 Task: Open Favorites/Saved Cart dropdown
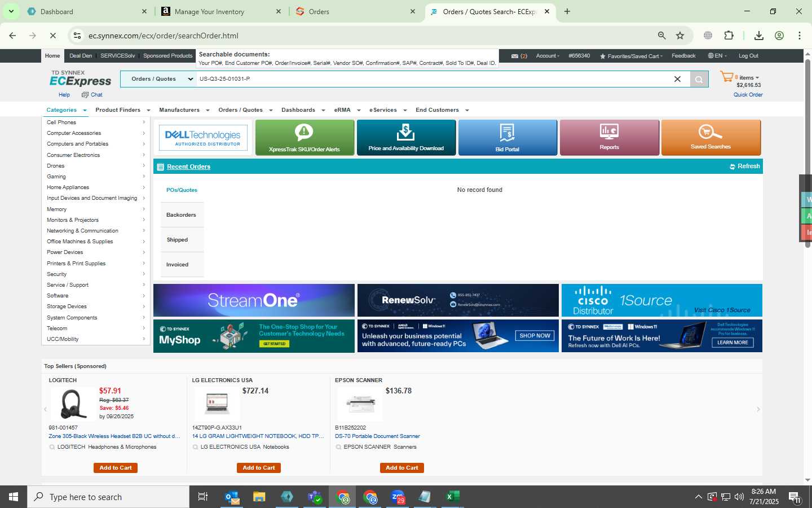632,56
